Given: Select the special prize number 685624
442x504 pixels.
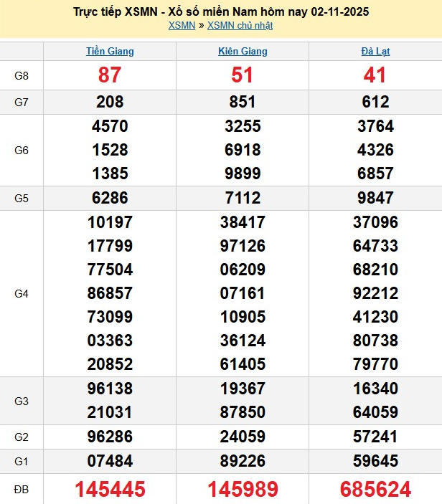Looking at the screenshot, I should click(375, 490).
